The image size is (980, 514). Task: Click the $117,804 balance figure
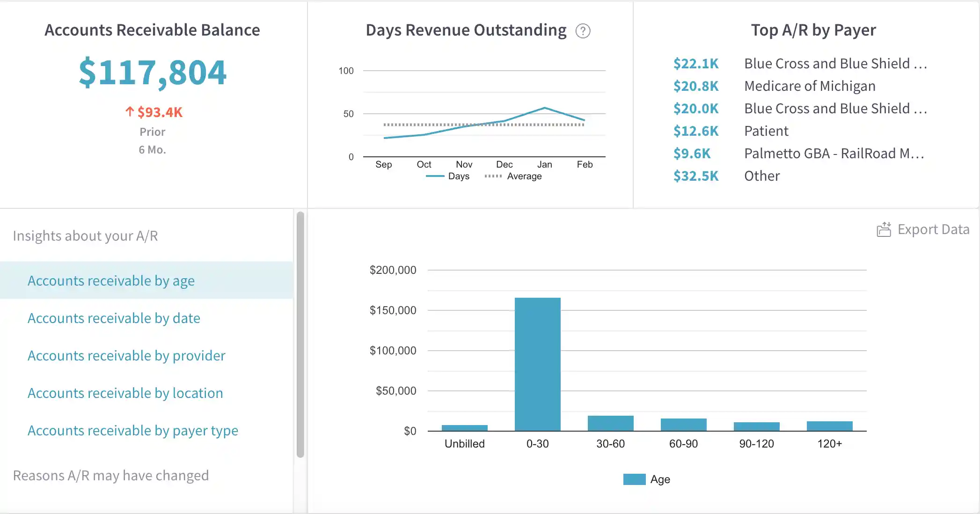point(153,73)
